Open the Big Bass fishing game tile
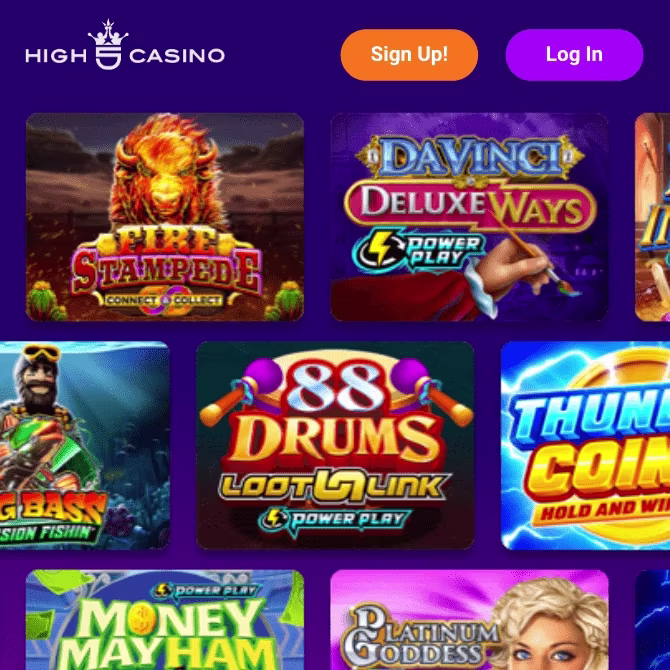 coord(85,445)
